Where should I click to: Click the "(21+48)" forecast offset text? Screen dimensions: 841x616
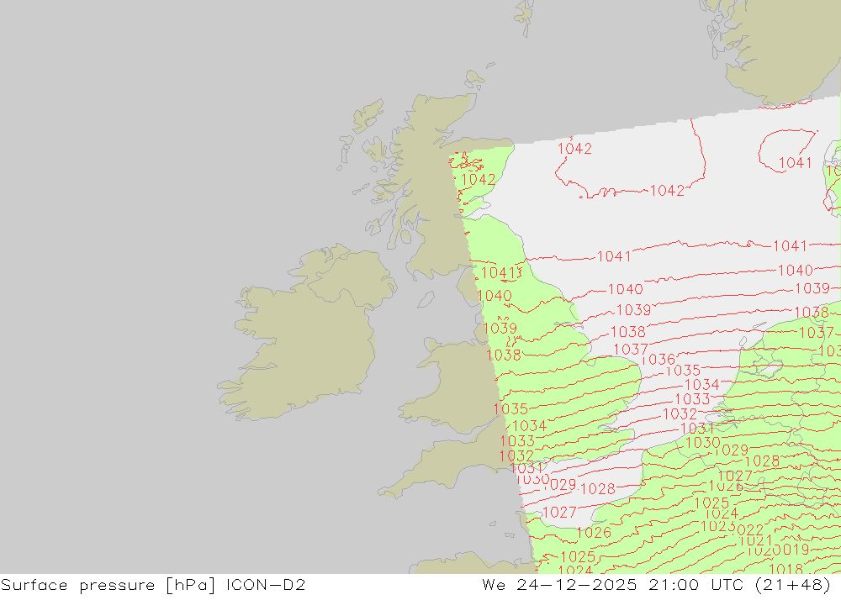pyautogui.click(x=792, y=584)
